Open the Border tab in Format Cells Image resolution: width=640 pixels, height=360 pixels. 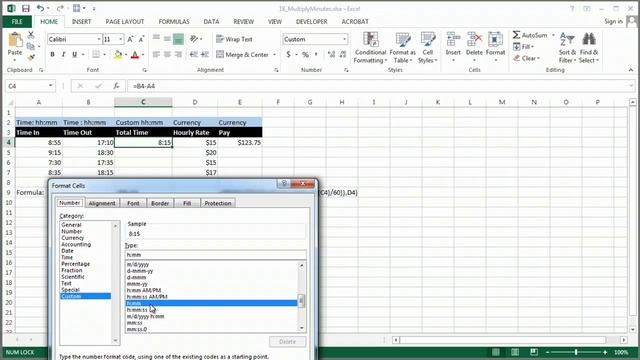[160, 203]
